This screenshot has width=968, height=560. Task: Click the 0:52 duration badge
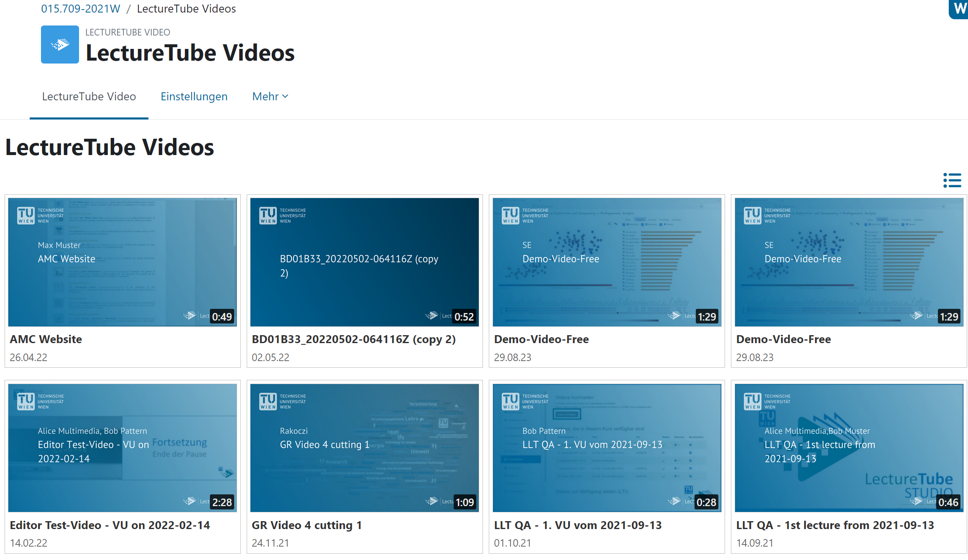coord(464,317)
